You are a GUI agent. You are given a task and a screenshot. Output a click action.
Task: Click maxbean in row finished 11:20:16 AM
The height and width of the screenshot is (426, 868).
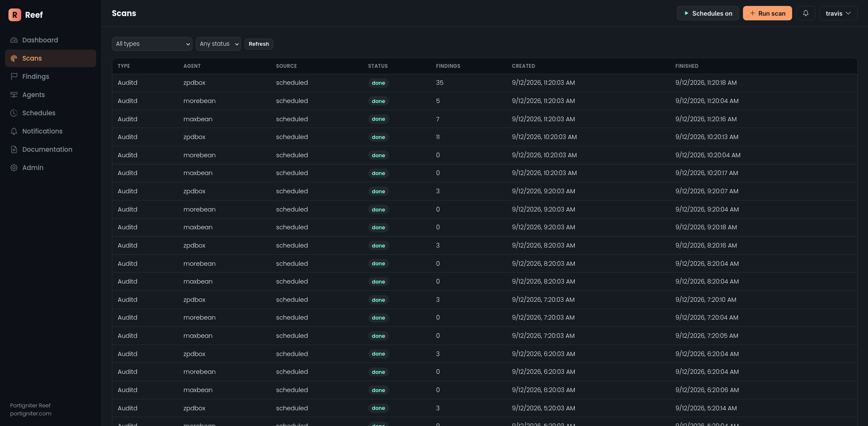pos(198,119)
